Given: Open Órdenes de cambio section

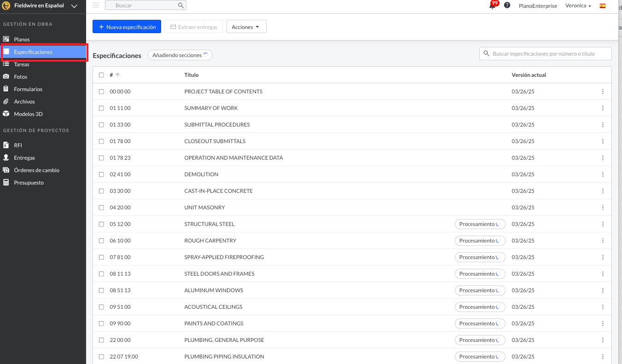Looking at the screenshot, I should (x=36, y=170).
